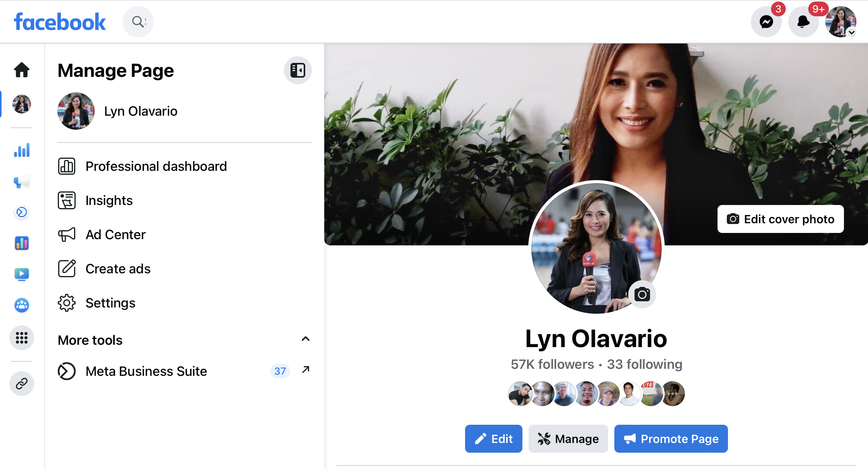Image resolution: width=868 pixels, height=469 pixels.
Task: Click the search magnifier icon
Action: [138, 22]
